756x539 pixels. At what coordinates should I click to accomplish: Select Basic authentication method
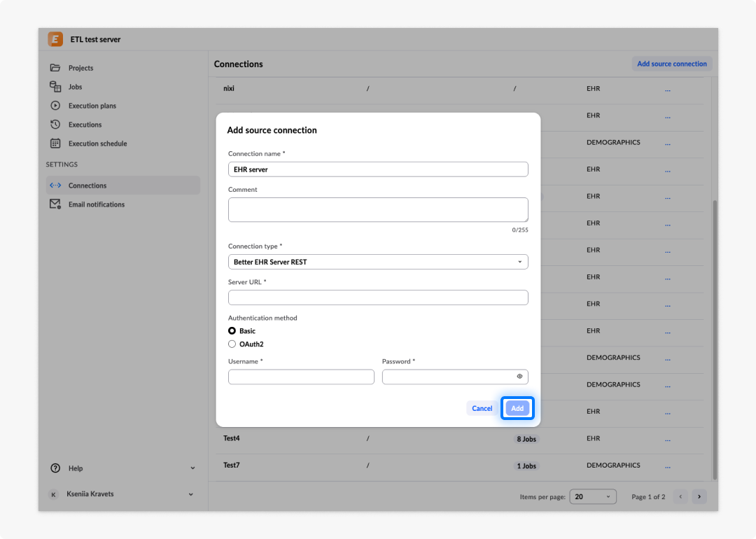point(232,330)
